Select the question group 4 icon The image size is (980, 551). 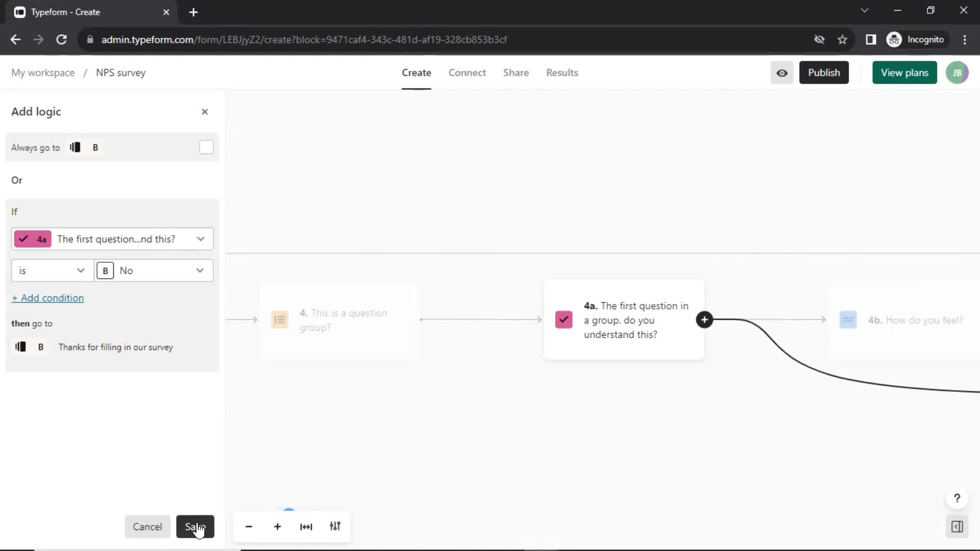280,320
